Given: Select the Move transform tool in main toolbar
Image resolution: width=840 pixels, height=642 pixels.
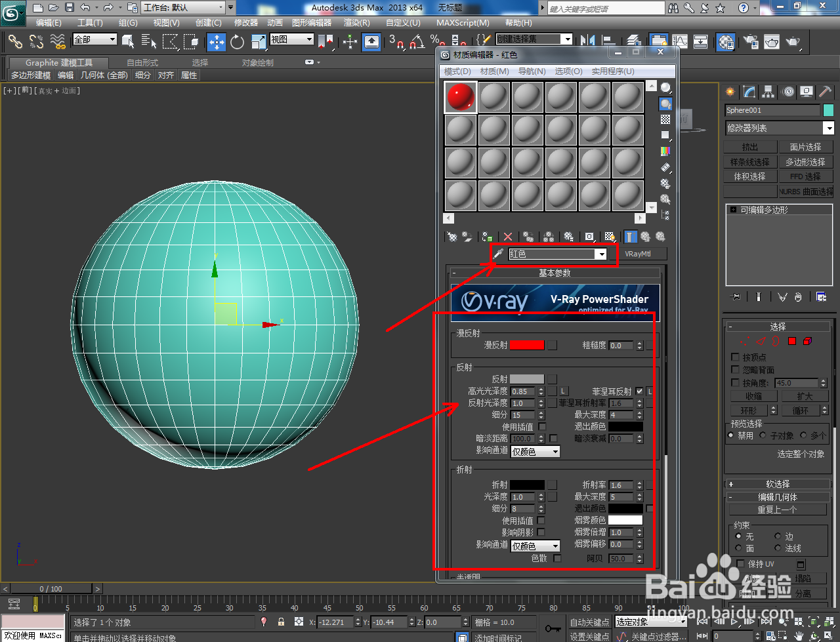Looking at the screenshot, I should [217, 42].
